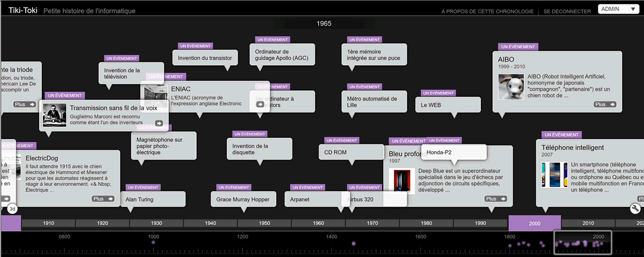This screenshot has width=644, height=257.
Task: Click the Téléphone intelligent title
Action: 573,147
